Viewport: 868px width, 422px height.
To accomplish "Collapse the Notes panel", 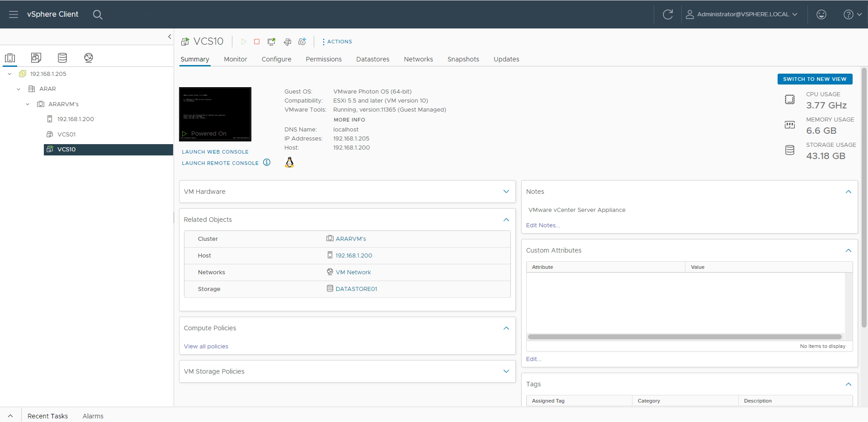I will [849, 192].
